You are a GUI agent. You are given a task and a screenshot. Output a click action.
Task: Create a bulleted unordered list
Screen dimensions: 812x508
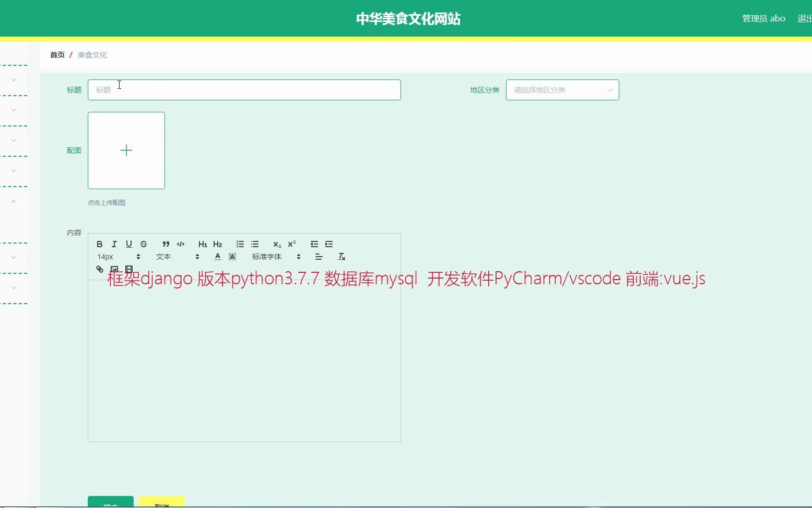pyautogui.click(x=255, y=244)
